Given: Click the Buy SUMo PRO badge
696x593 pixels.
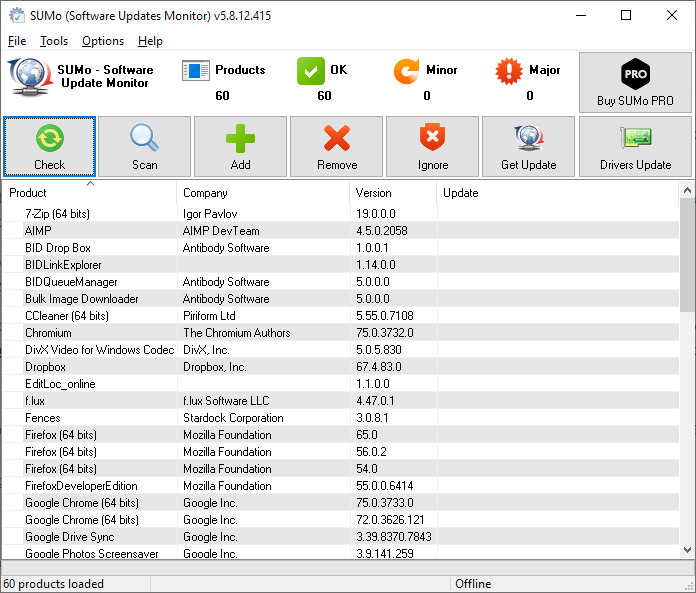Looking at the screenshot, I should coord(635,83).
